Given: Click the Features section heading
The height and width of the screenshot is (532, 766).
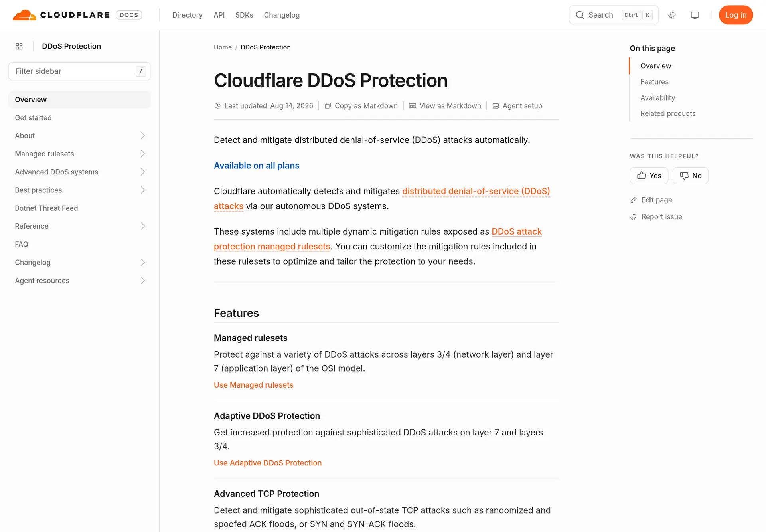Looking at the screenshot, I should coord(236,313).
